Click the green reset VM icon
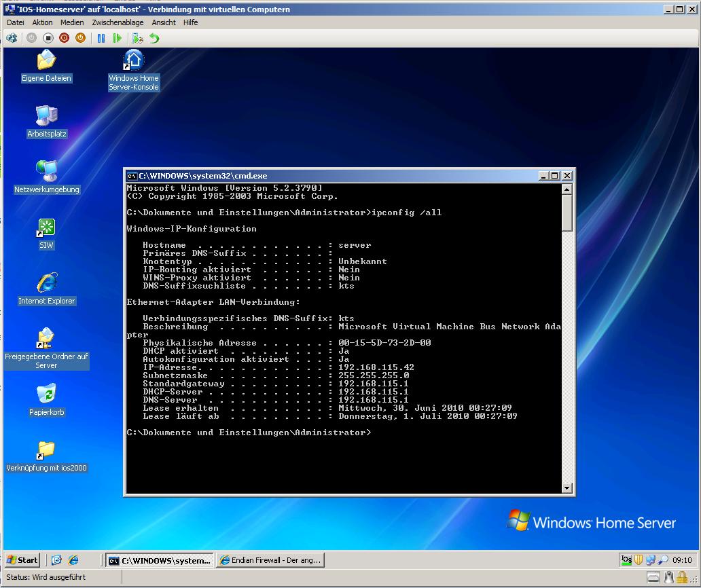Screen dimensions: 701x588 (118, 38)
